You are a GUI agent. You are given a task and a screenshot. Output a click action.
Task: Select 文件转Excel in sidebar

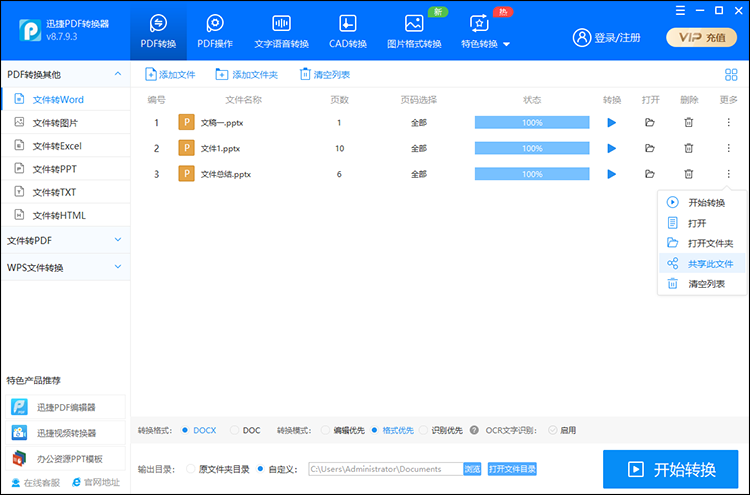point(65,146)
